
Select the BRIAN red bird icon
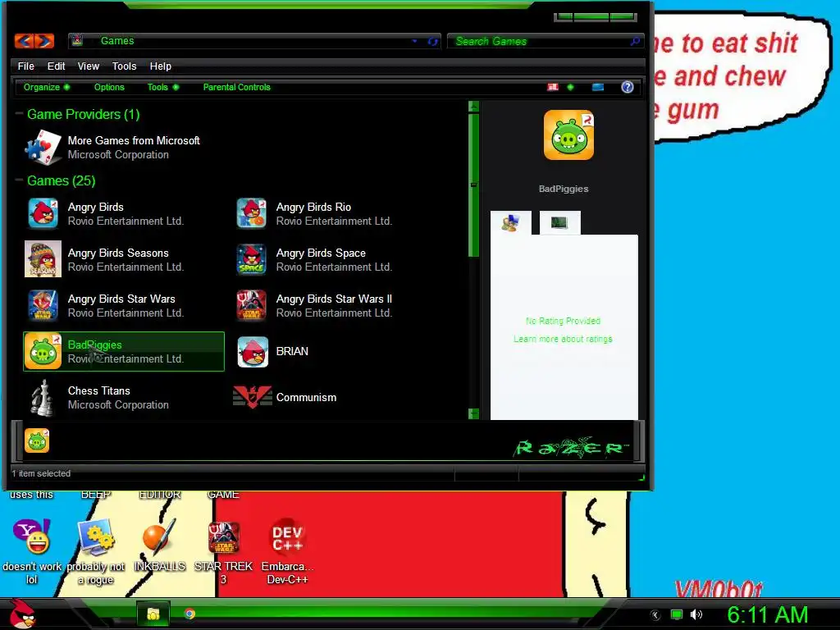(x=253, y=351)
